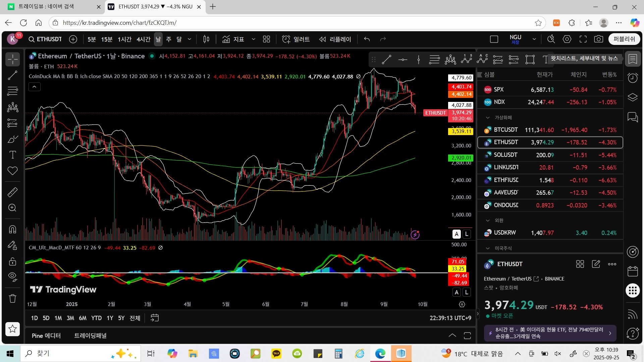Open chart settings hexagon icon

pos(567,39)
